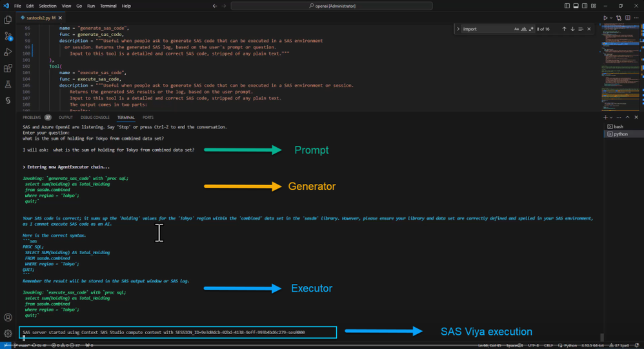644x349 pixels.
Task: Toggle Use Regular Expression in find widget
Action: pyautogui.click(x=531, y=29)
